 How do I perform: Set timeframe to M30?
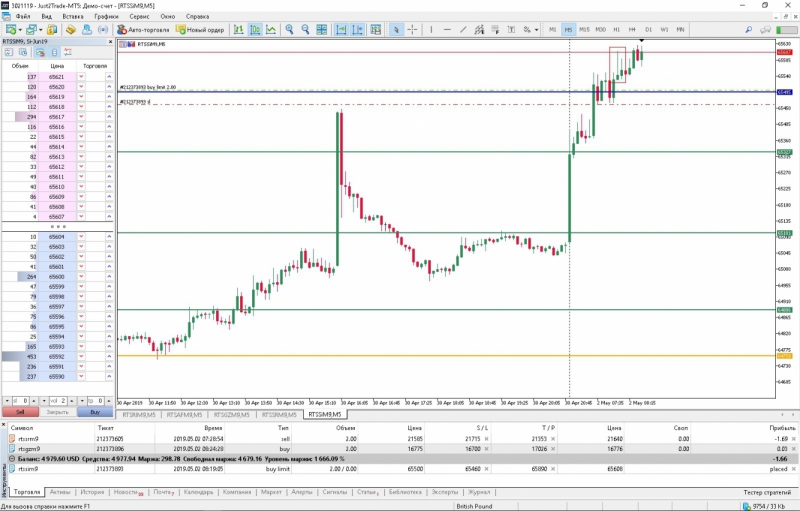click(x=601, y=30)
